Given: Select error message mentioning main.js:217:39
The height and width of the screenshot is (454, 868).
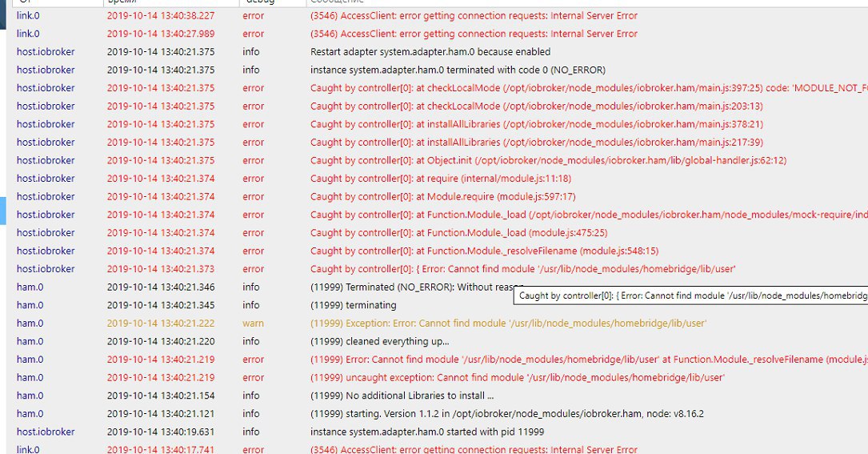Looking at the screenshot, I should pyautogui.click(x=537, y=142).
